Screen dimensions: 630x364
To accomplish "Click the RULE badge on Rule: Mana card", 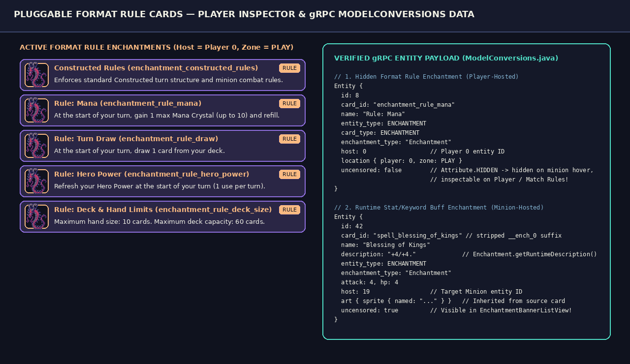I will click(x=289, y=103).
